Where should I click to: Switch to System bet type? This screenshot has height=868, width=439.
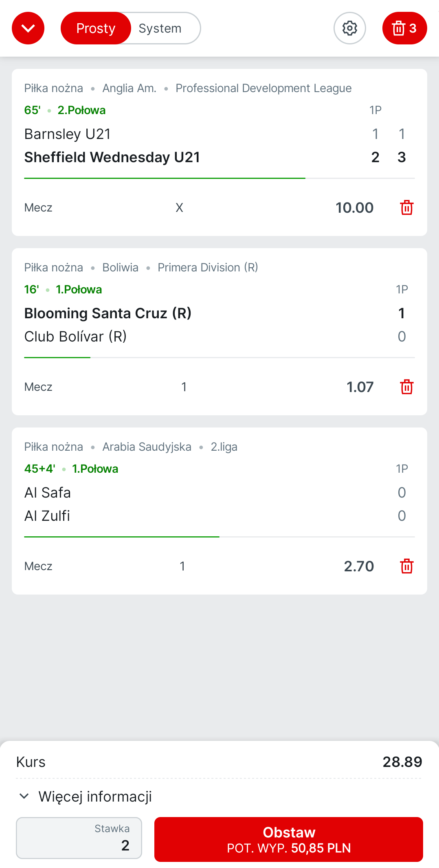click(160, 28)
